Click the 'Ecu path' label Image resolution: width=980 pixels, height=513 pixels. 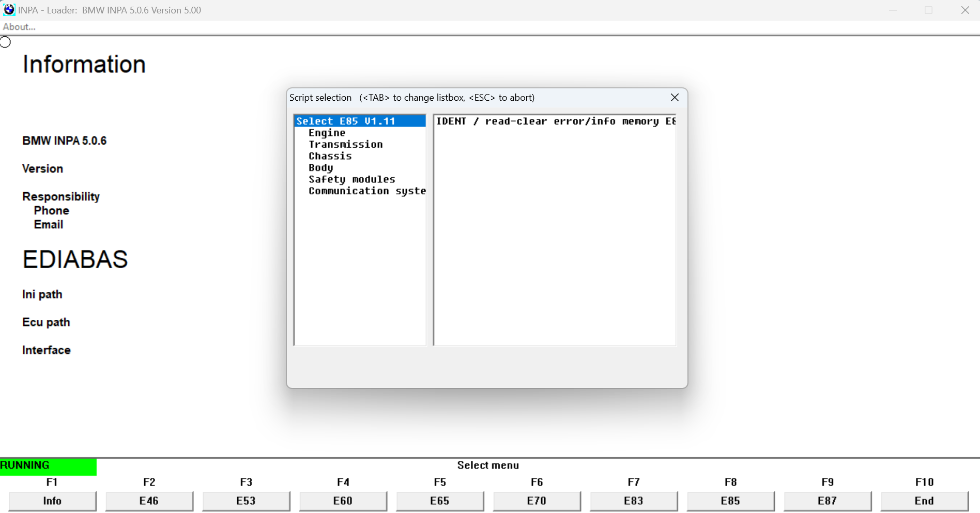tap(46, 322)
